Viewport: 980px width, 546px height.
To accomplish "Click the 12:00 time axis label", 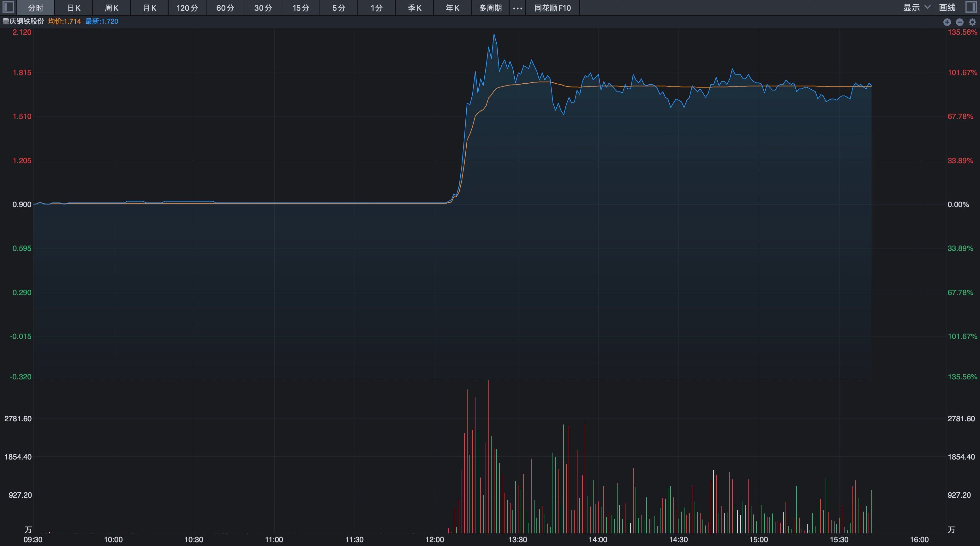I will coord(435,540).
